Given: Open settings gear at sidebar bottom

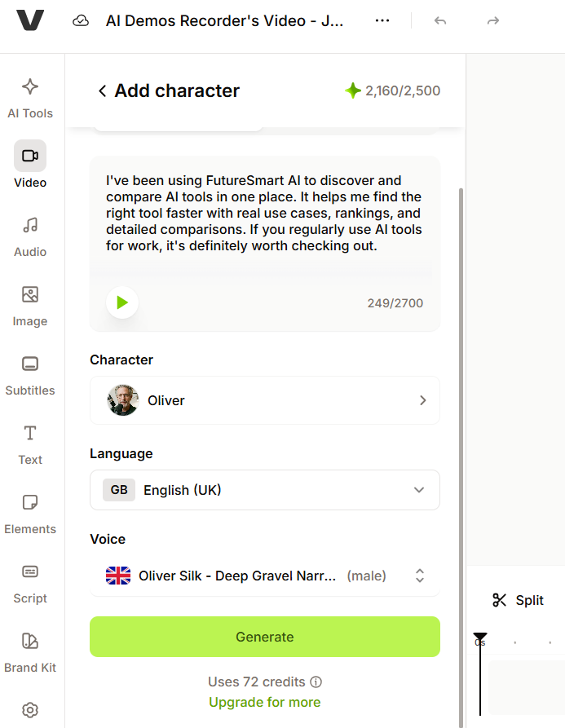Looking at the screenshot, I should coord(30,710).
